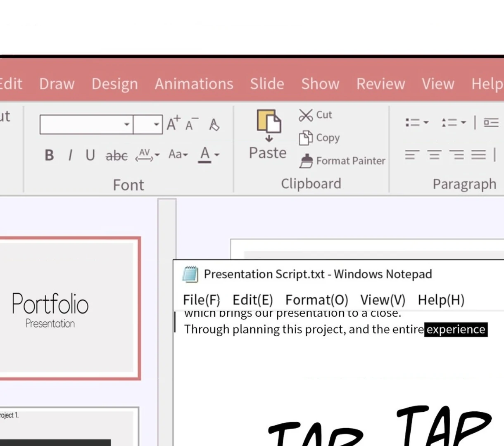Open the font color A dropdown
This screenshot has width=504, height=446.
coord(217,155)
